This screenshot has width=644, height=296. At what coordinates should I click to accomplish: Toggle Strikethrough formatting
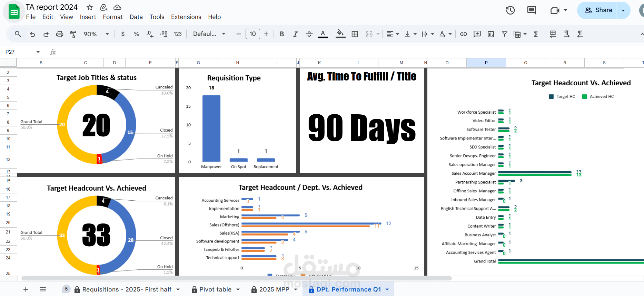(x=309, y=34)
